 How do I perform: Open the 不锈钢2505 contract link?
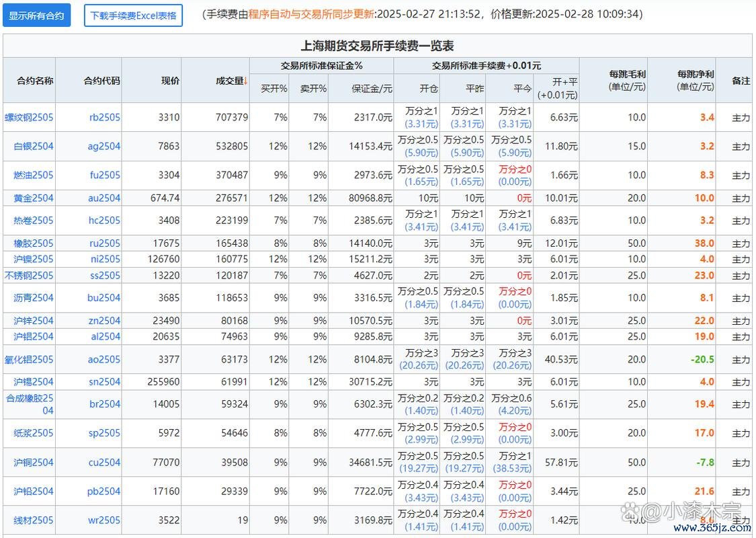click(x=29, y=276)
